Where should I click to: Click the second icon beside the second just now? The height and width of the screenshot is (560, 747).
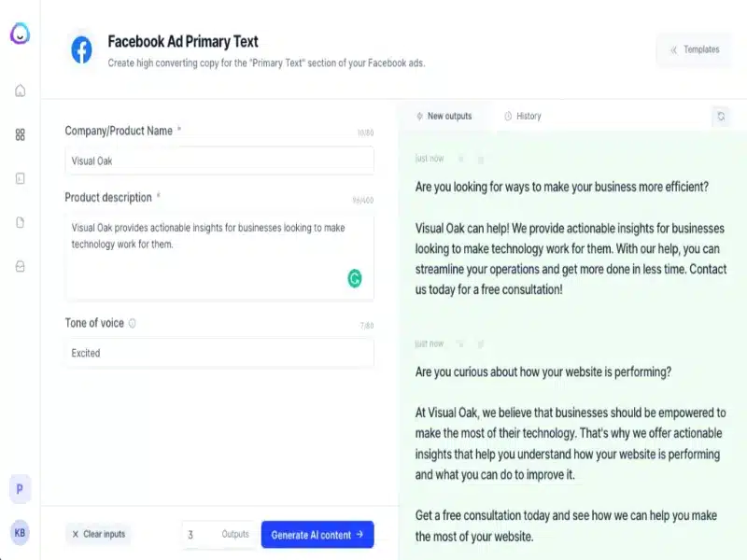pyautogui.click(x=481, y=343)
